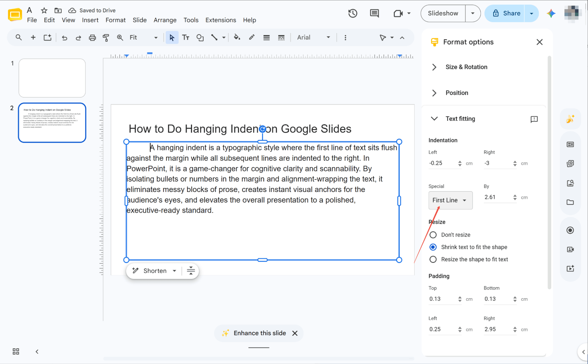Viewport: 588px width, 364px height.
Task: Select slide 1 thumbnail
Action: [52, 78]
